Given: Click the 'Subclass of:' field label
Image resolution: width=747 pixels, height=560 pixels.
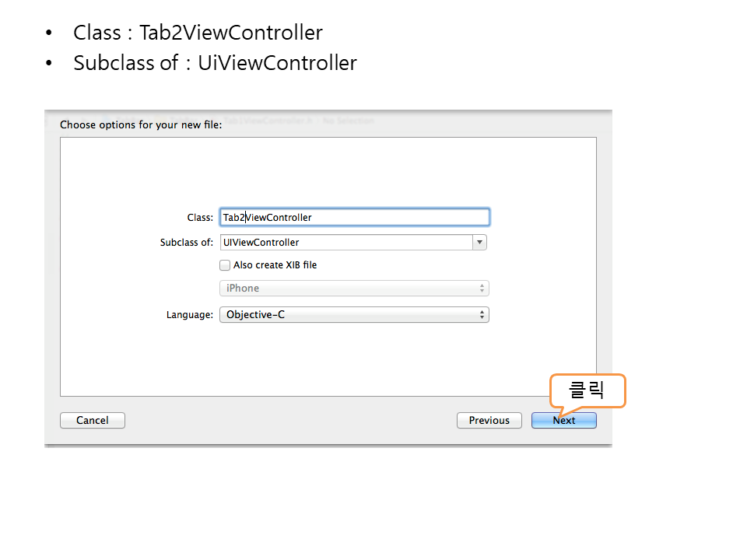Looking at the screenshot, I should (x=187, y=243).
